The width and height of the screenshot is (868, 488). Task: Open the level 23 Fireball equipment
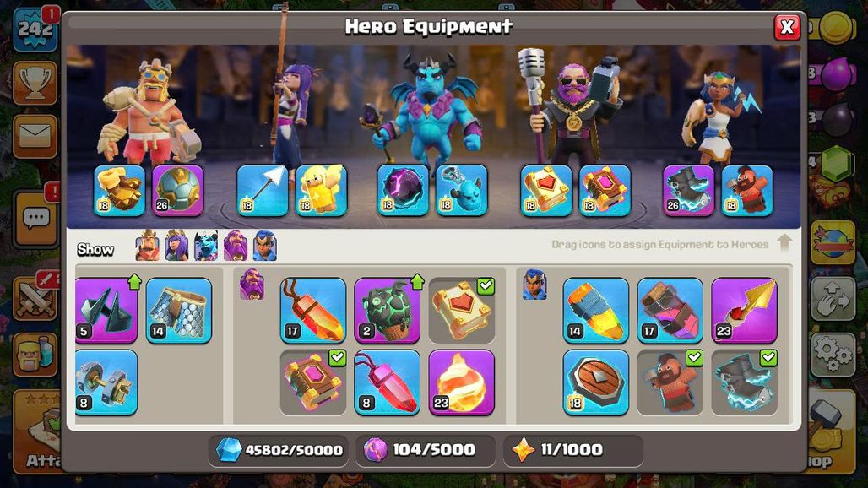461,382
